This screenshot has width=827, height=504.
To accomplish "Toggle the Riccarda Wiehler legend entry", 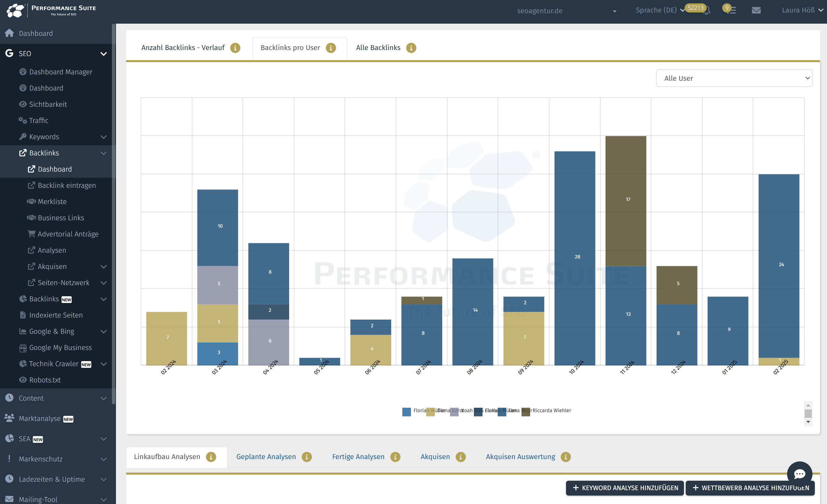I will [551, 410].
